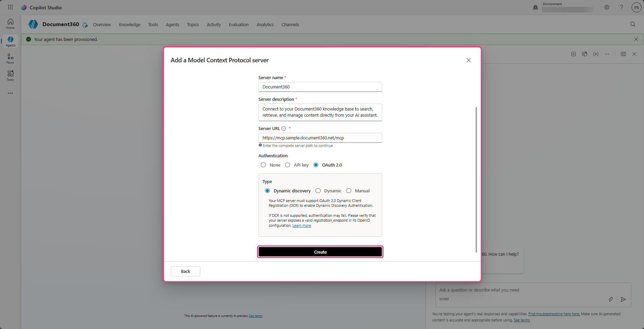Choose API key authentication
Image resolution: width=644 pixels, height=329 pixels.
[287, 165]
